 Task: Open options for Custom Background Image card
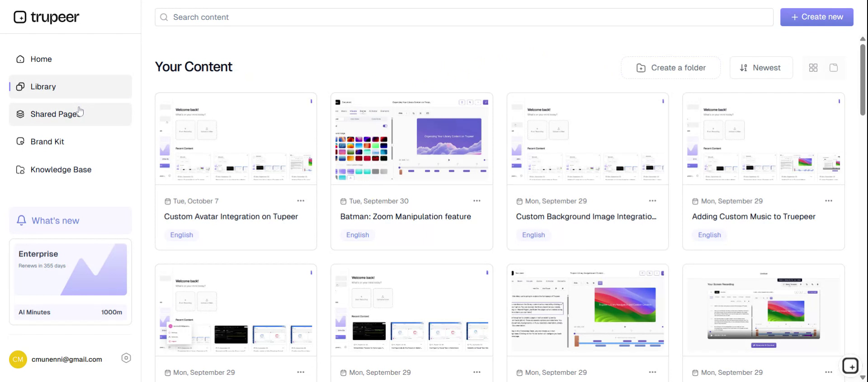652,201
